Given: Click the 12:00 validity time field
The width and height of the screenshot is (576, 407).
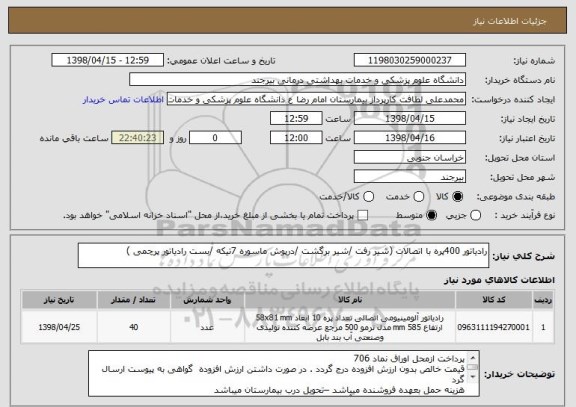Looking at the screenshot, I should [296, 138].
